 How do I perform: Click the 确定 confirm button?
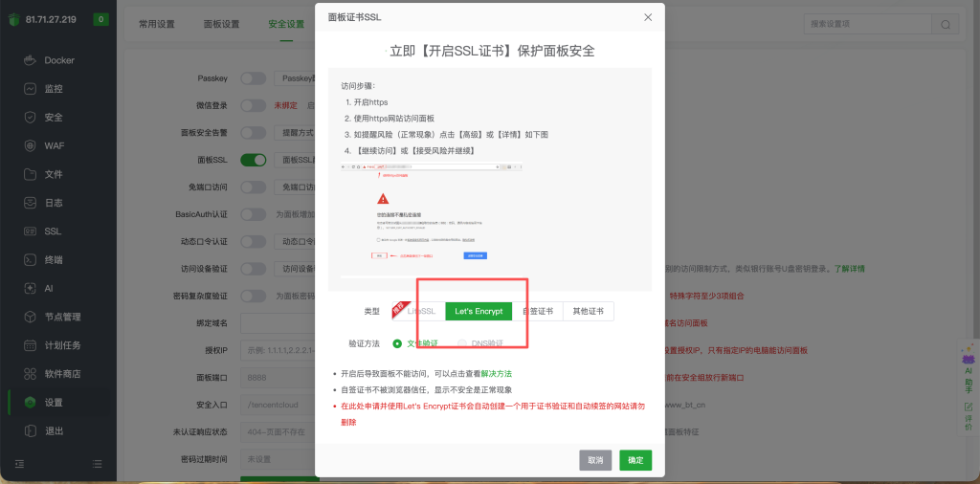(635, 460)
